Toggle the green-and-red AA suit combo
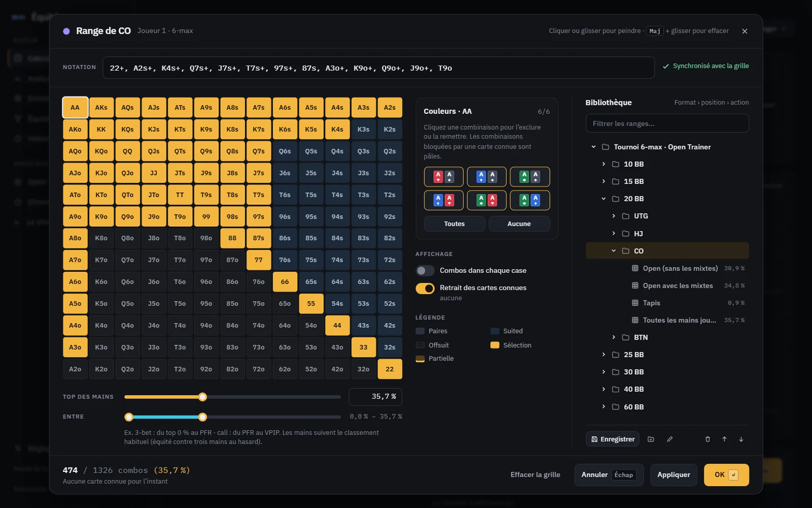The image size is (812, 508). coord(487,200)
